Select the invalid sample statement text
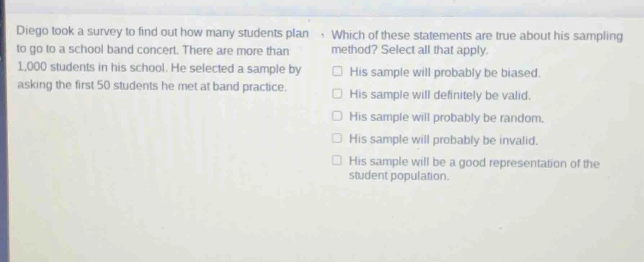The height and width of the screenshot is (262, 644). [441, 139]
